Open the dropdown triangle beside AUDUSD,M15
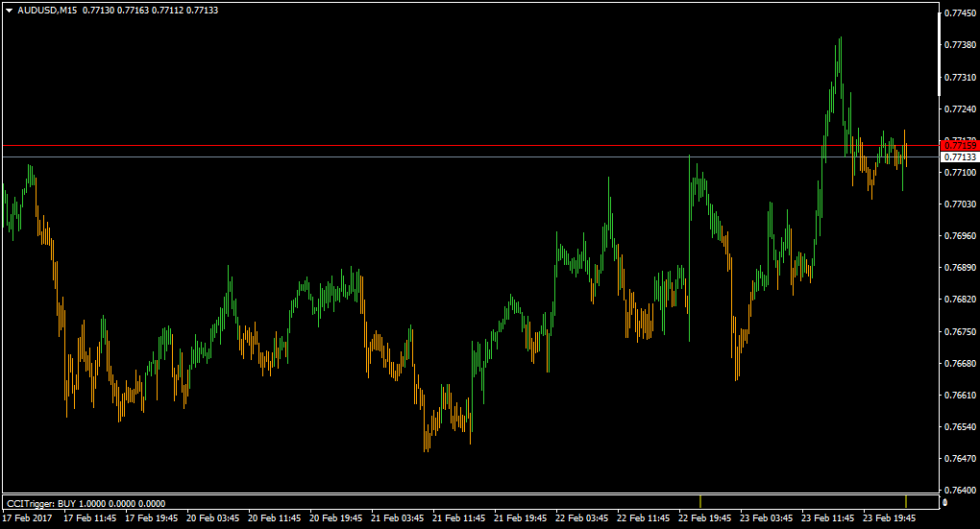Screen dimensions: 980x529 point(10,11)
